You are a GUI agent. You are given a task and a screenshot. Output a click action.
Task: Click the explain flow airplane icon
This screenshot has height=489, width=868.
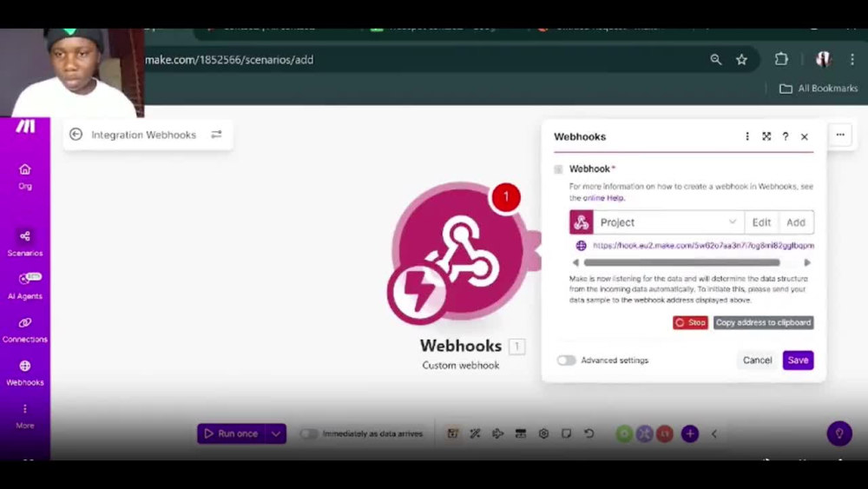(497, 433)
